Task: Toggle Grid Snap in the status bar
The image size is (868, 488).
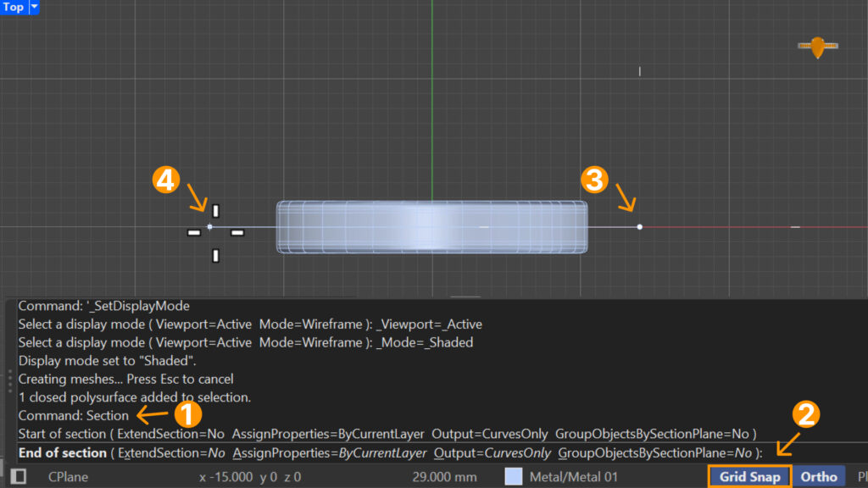Action: coord(749,476)
